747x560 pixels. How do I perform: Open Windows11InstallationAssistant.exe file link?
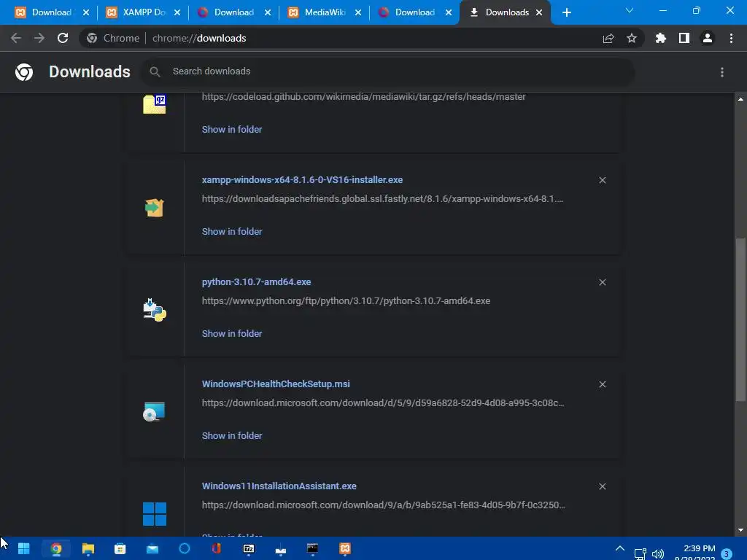279,486
